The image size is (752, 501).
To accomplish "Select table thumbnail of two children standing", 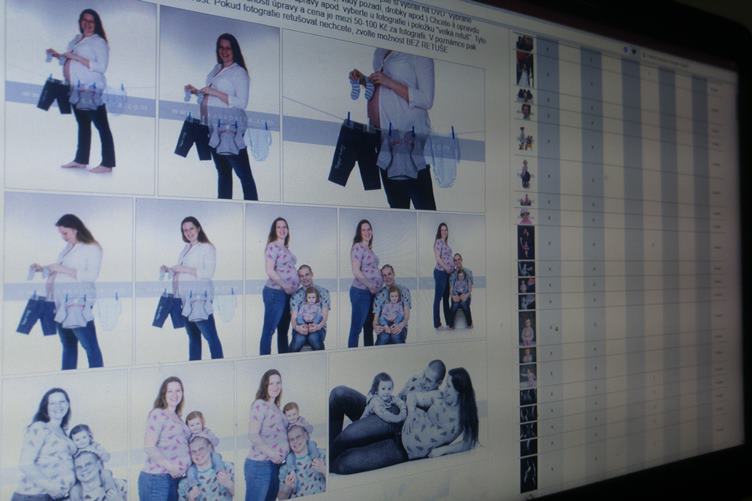I will 526,138.
